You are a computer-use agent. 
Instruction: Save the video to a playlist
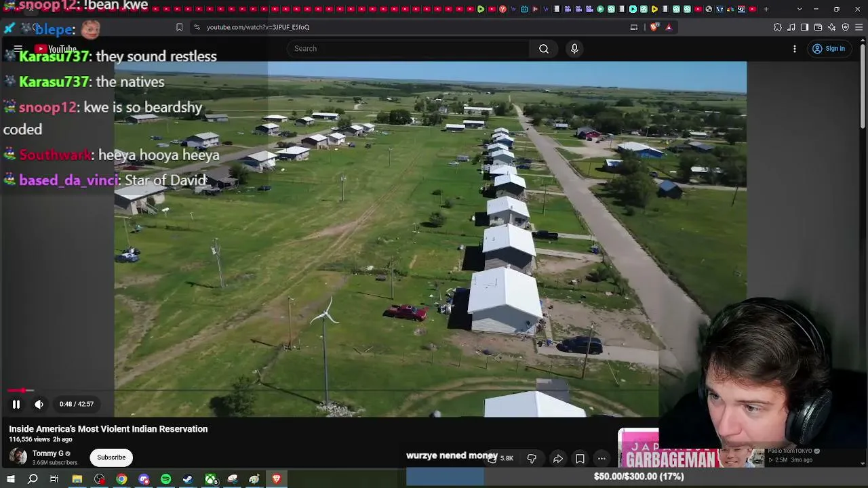(x=580, y=459)
